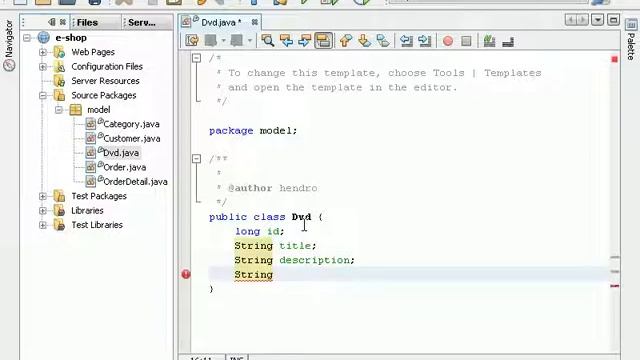Find next occurrence in editor
The image size is (640, 360).
click(304, 40)
